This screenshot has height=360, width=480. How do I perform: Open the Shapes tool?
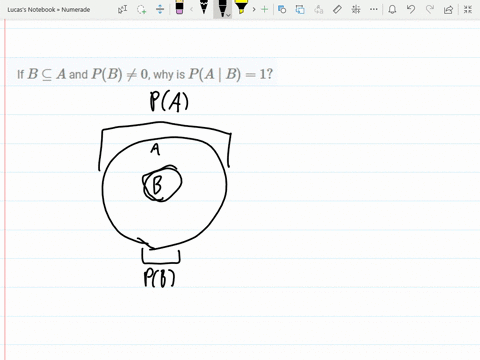coord(282,9)
